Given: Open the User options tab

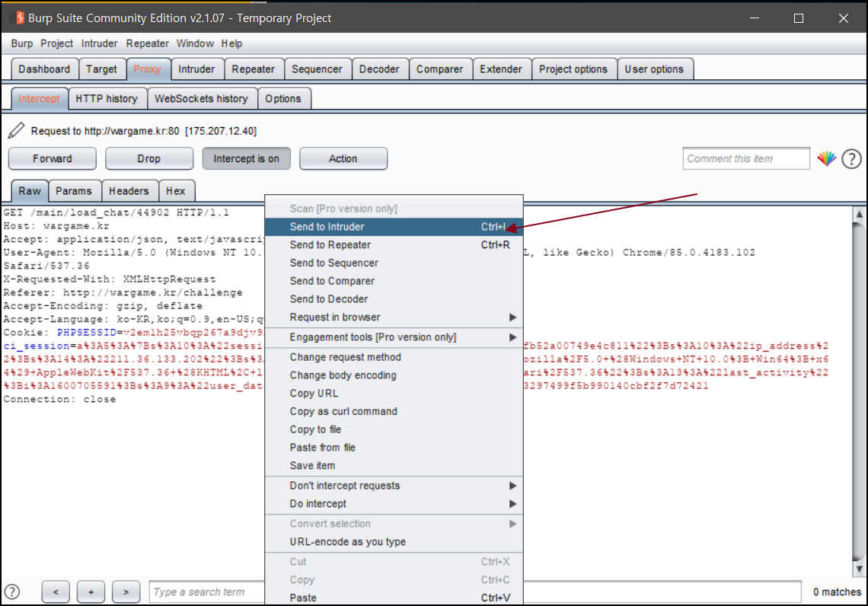Looking at the screenshot, I should point(654,69).
